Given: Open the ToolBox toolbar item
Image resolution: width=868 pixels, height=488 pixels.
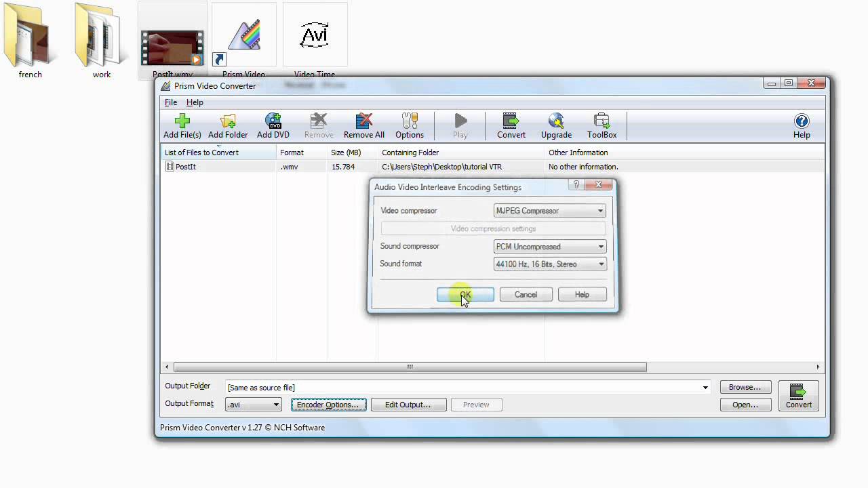Looking at the screenshot, I should 601,126.
